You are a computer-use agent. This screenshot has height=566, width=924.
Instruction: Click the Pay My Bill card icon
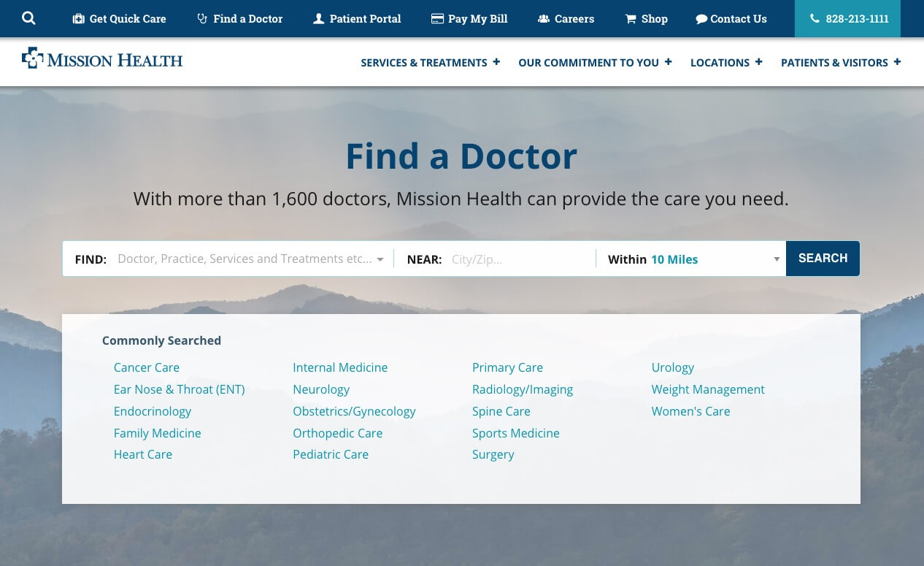pos(437,19)
